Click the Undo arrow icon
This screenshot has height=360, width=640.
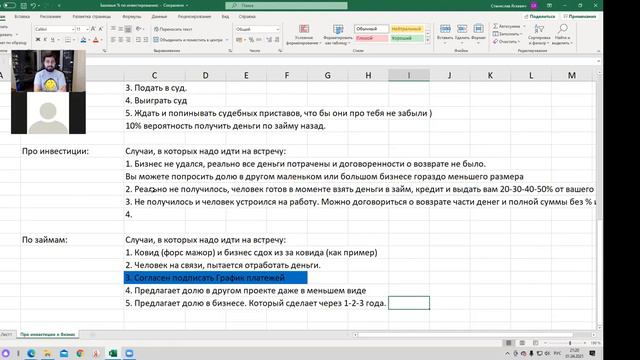(33, 5)
